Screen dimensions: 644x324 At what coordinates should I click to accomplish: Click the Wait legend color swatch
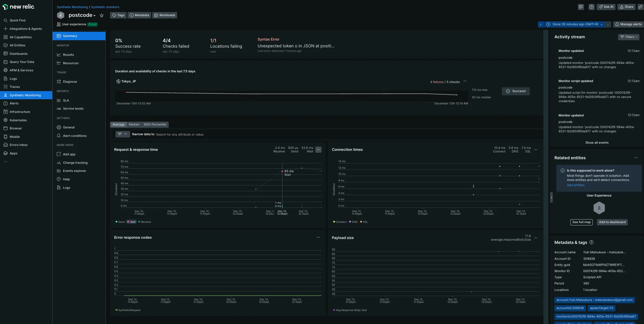[x=128, y=222]
